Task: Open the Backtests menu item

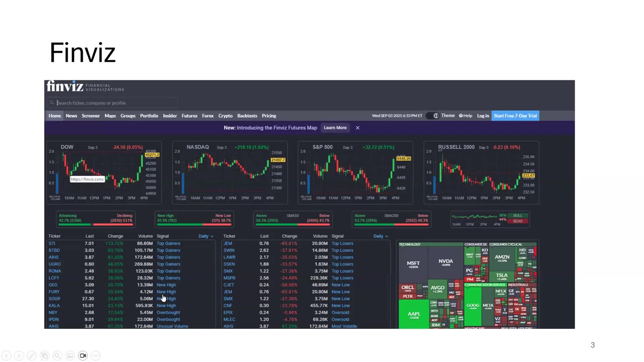Action: [247, 116]
